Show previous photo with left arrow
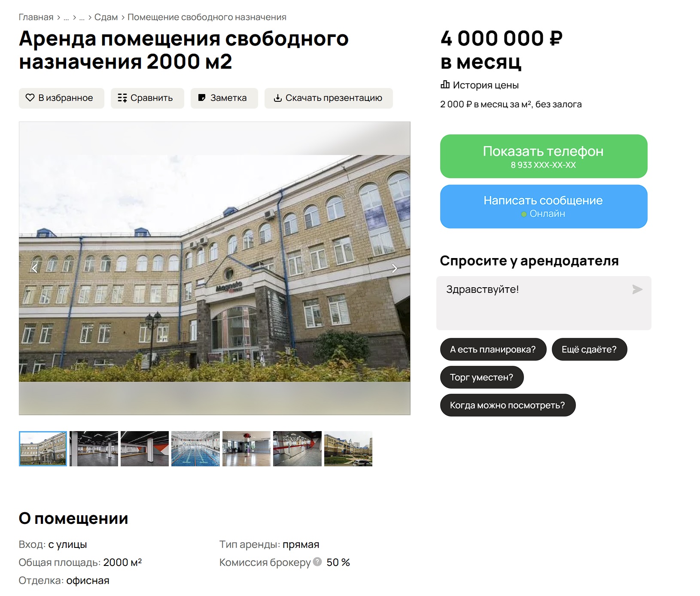Screen dimensions: 700x596 35,268
